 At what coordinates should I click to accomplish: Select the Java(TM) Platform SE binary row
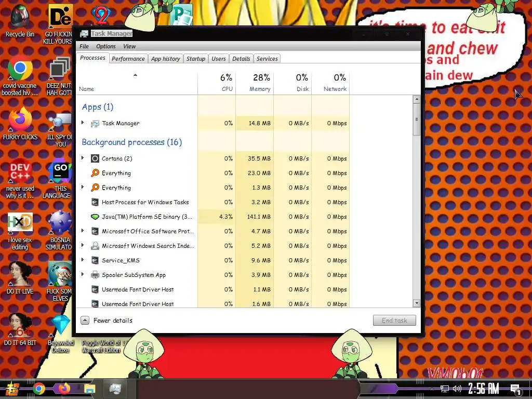[x=213, y=217]
